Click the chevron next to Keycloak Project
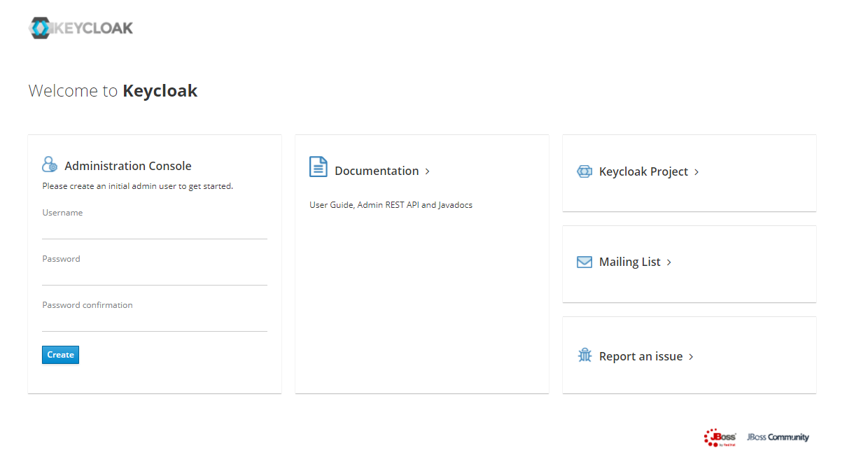Image resolution: width=868 pixels, height=464 pixels. click(x=696, y=172)
